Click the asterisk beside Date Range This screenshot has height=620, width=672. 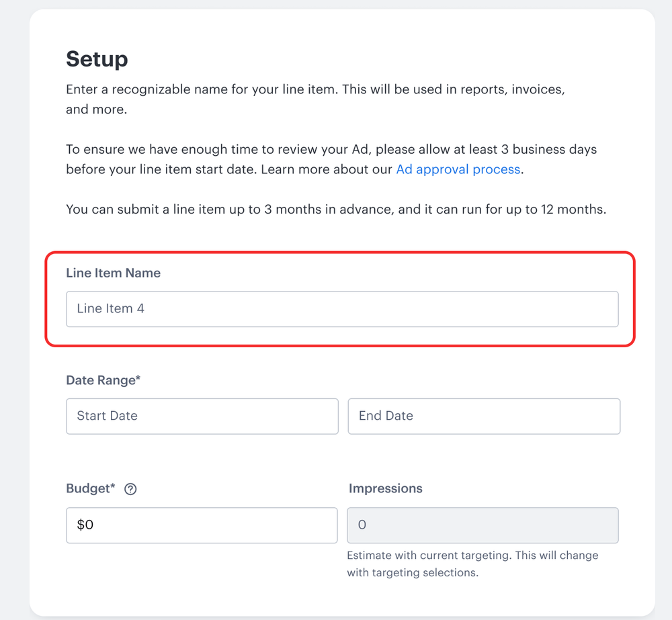tap(138, 379)
